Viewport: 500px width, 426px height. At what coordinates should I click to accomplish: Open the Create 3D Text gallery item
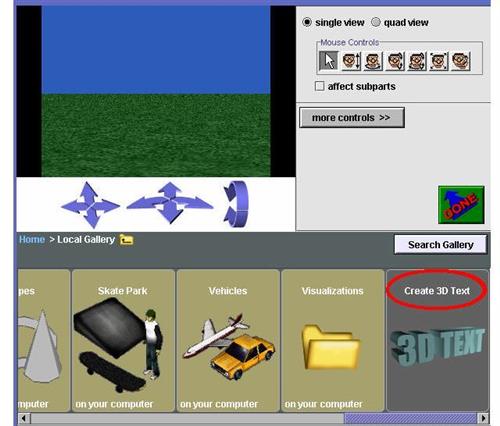point(437,340)
